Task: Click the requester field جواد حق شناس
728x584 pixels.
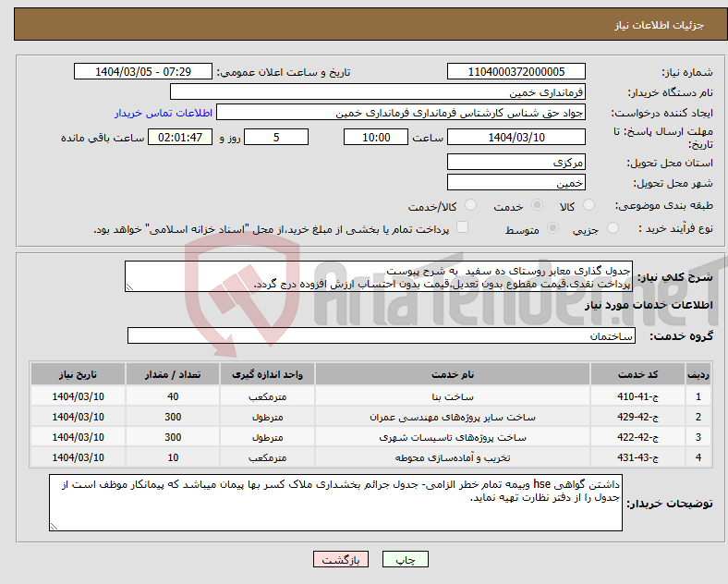Action: click(401, 113)
